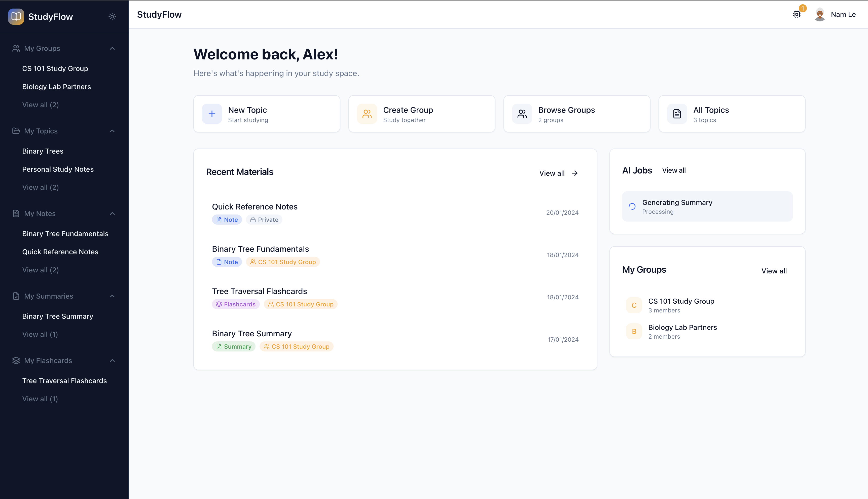868x499 pixels.
Task: Click View all next to AI Jobs
Action: (x=673, y=170)
